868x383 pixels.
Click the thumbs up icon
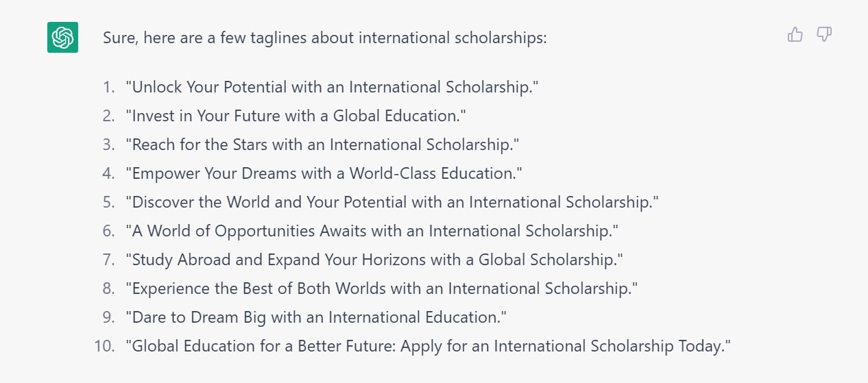[x=795, y=34]
